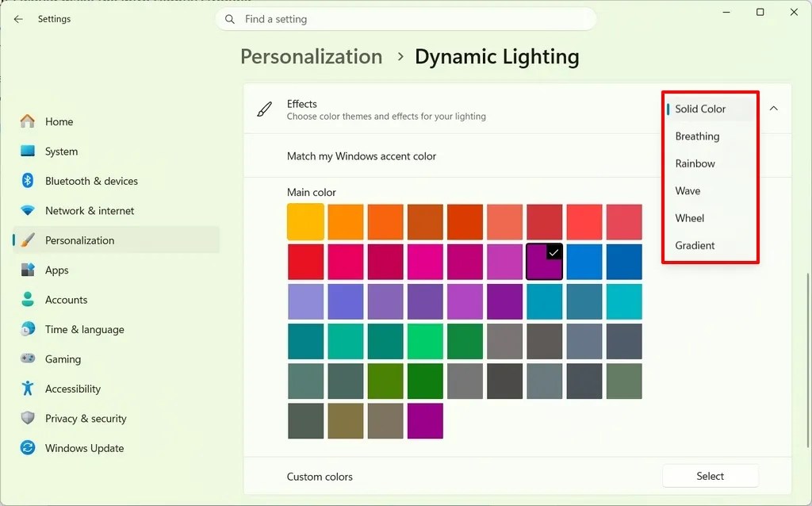Choose Breathing effect from list
The width and height of the screenshot is (812, 506).
(710, 136)
